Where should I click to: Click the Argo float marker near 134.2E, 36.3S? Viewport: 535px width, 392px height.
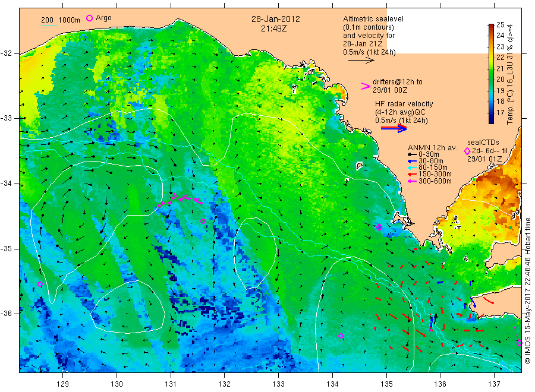[x=341, y=336]
